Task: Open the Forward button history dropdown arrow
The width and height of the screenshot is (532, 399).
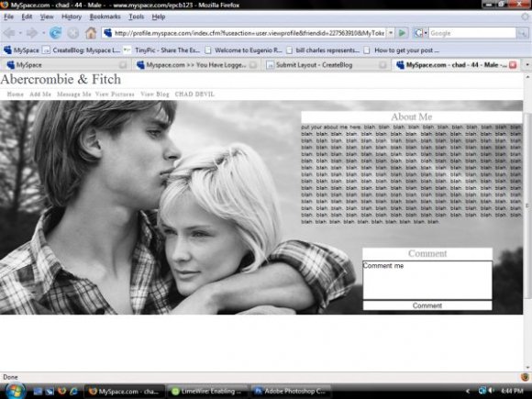Action: (x=43, y=33)
